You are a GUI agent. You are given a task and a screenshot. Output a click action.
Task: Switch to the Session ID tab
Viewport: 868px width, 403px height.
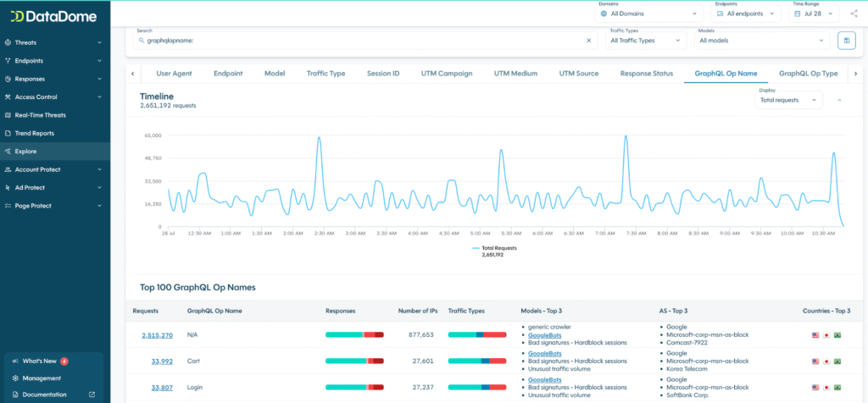[383, 74]
